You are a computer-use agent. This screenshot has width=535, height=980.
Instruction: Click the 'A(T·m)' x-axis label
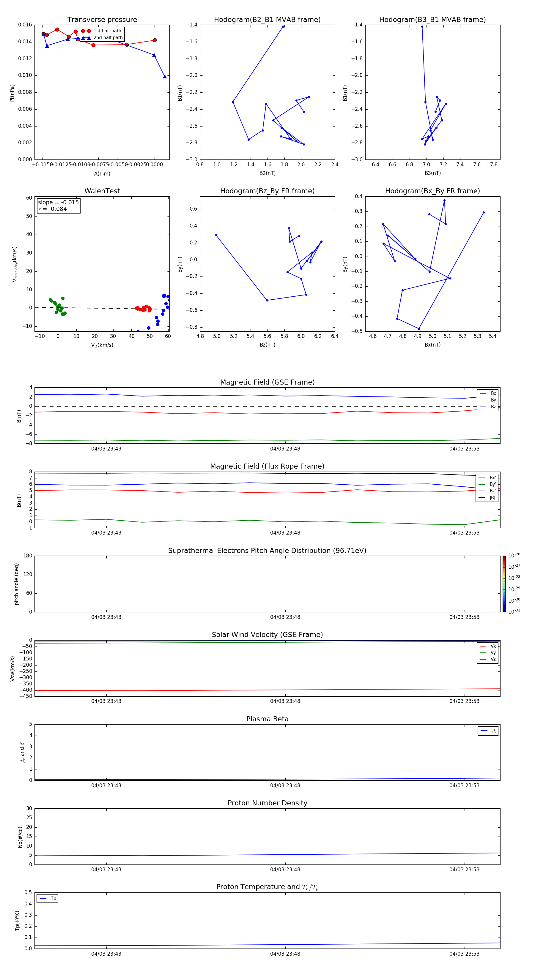coord(102,174)
